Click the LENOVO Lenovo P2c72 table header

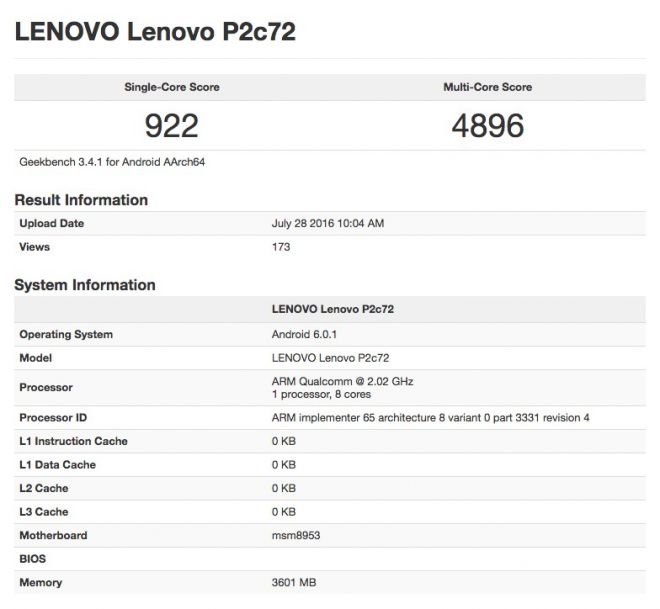pos(333,309)
